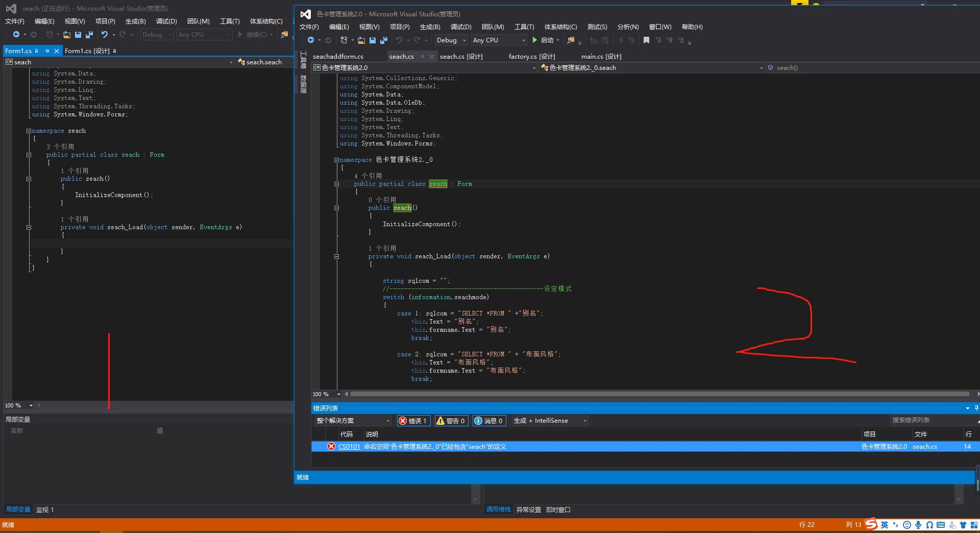Click keyboard icon in Sogou IME bar

[940, 525]
